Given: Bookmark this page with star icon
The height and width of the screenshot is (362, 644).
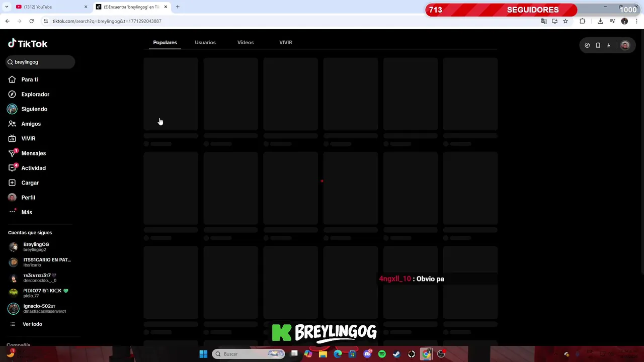Looking at the screenshot, I should [566, 21].
